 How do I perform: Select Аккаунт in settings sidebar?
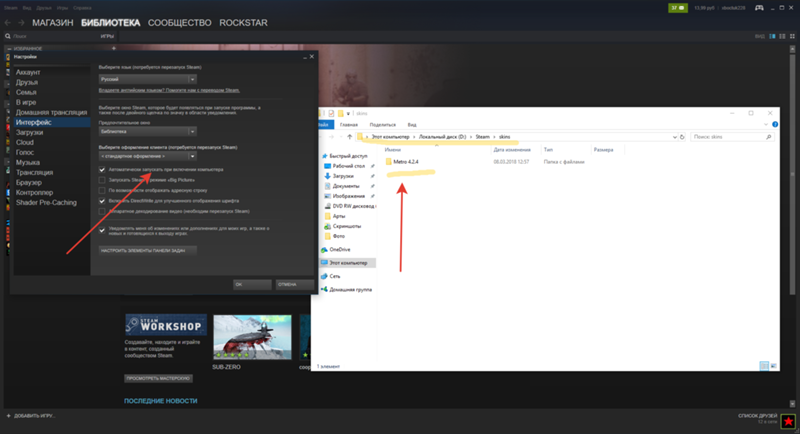click(28, 72)
